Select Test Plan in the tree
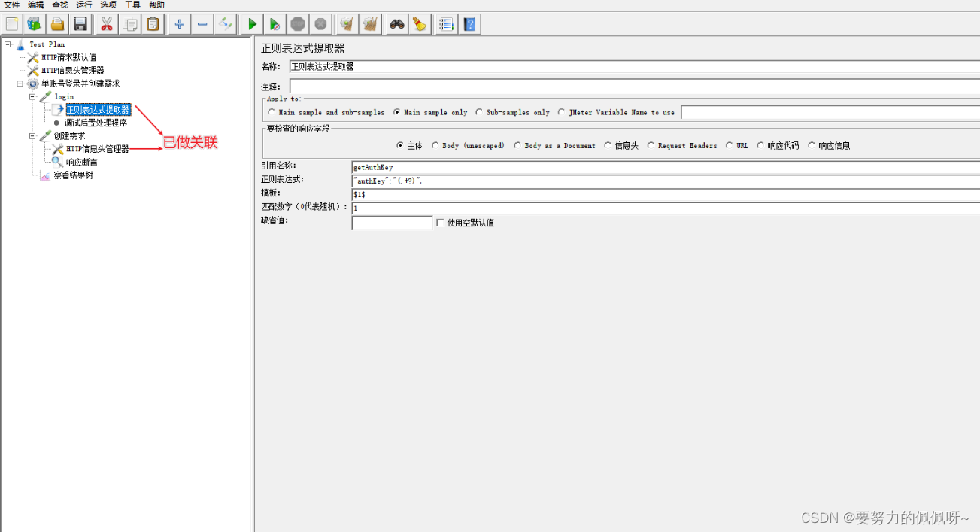This screenshot has width=980, height=532. (x=47, y=44)
